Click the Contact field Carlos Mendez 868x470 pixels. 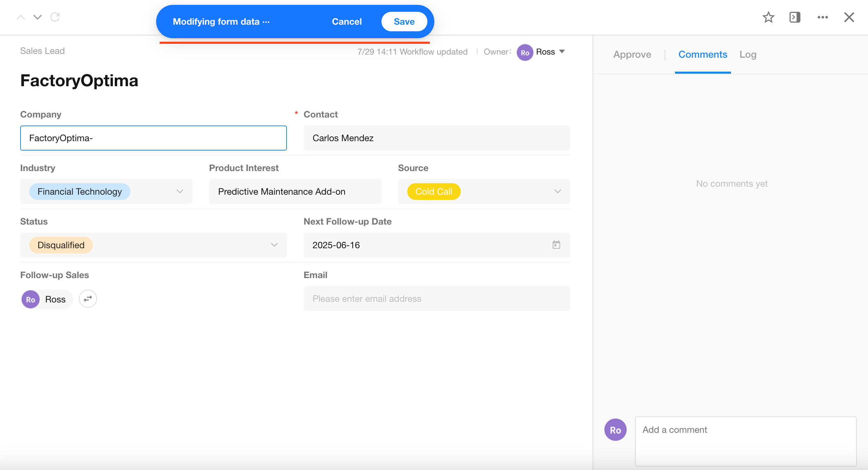(436, 138)
